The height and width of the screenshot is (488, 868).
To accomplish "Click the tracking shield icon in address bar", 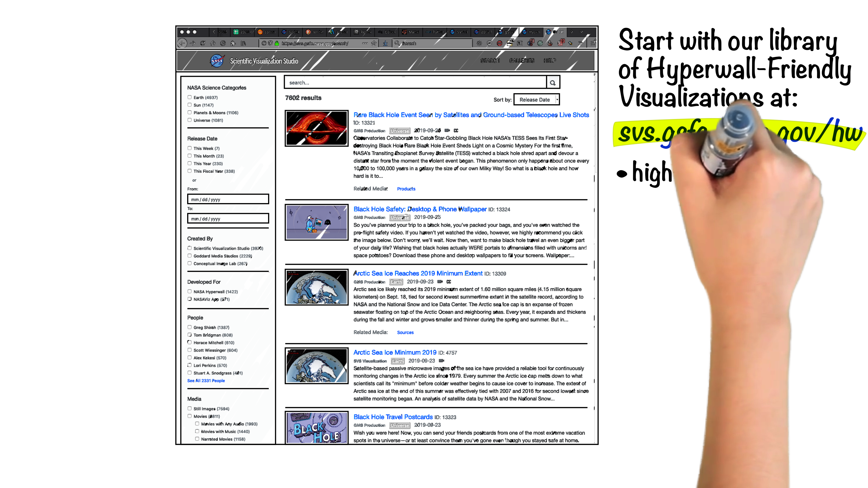I will (270, 43).
